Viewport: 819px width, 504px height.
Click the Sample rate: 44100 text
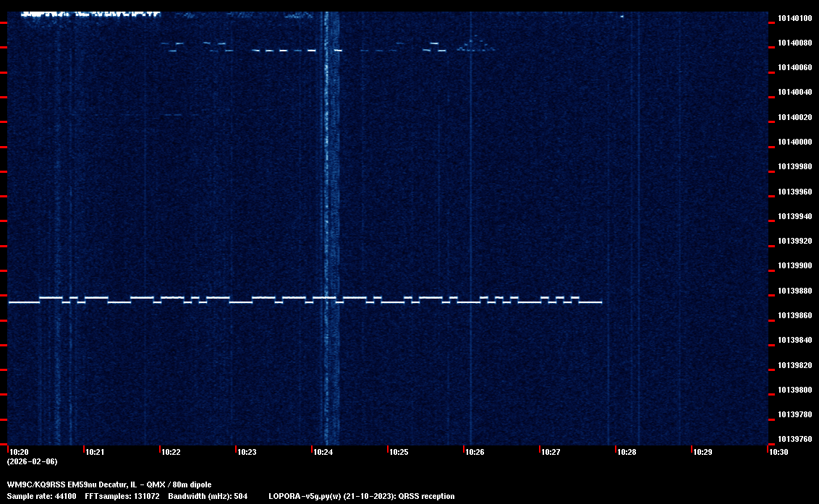[x=41, y=496]
